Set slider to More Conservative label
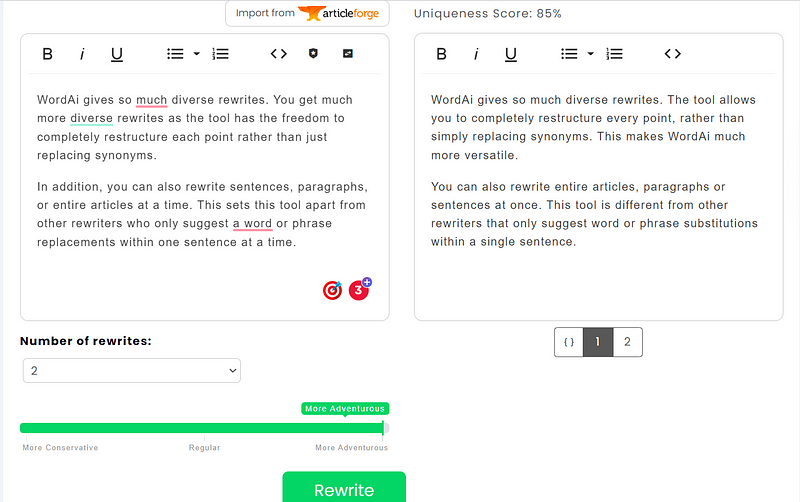 coord(60,447)
